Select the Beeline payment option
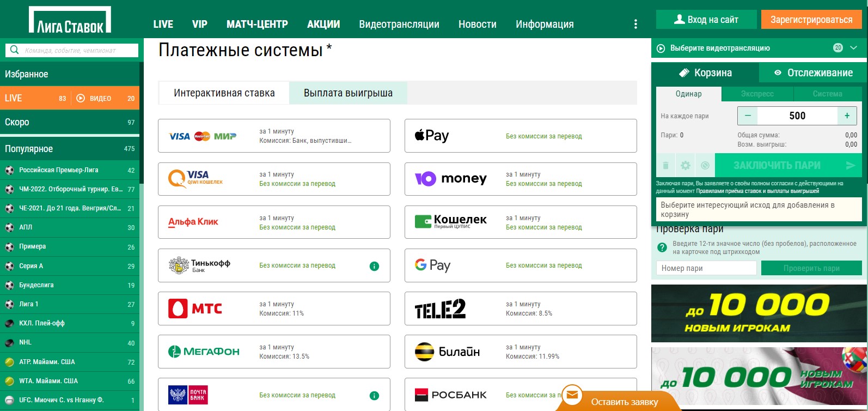Screen dimensions: 868x411 point(521,352)
